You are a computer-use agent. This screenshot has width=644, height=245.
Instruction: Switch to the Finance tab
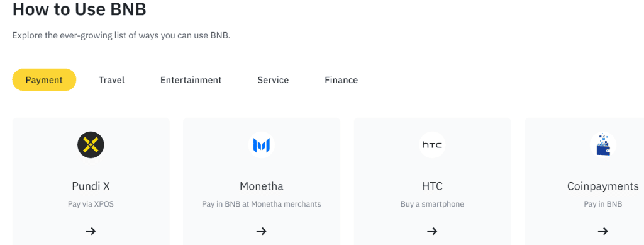click(x=341, y=80)
